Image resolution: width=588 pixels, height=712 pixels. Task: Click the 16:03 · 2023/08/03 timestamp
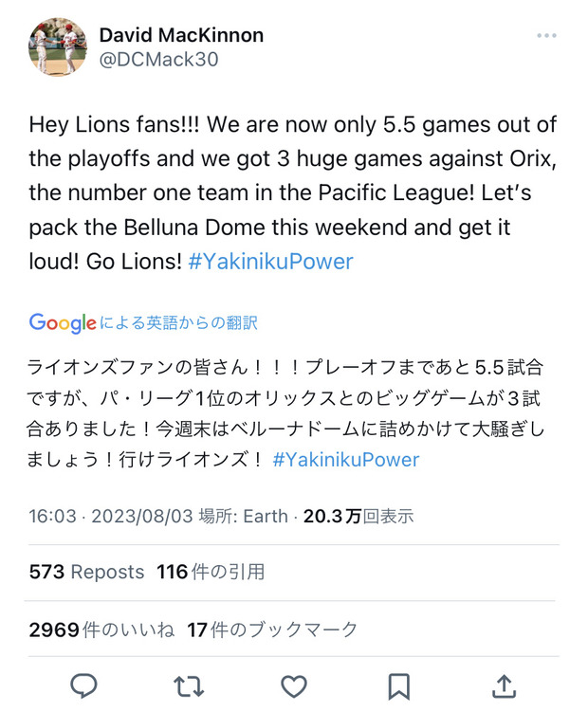[x=111, y=516]
